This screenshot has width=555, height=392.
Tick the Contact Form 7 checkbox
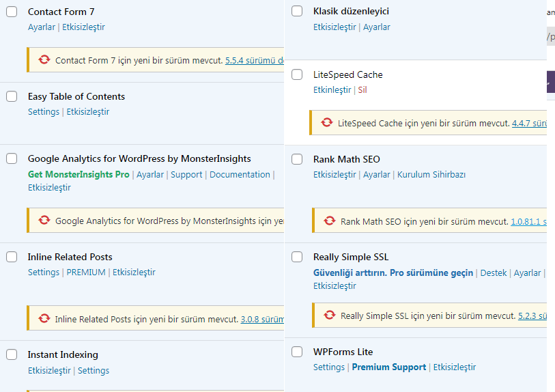click(x=12, y=12)
